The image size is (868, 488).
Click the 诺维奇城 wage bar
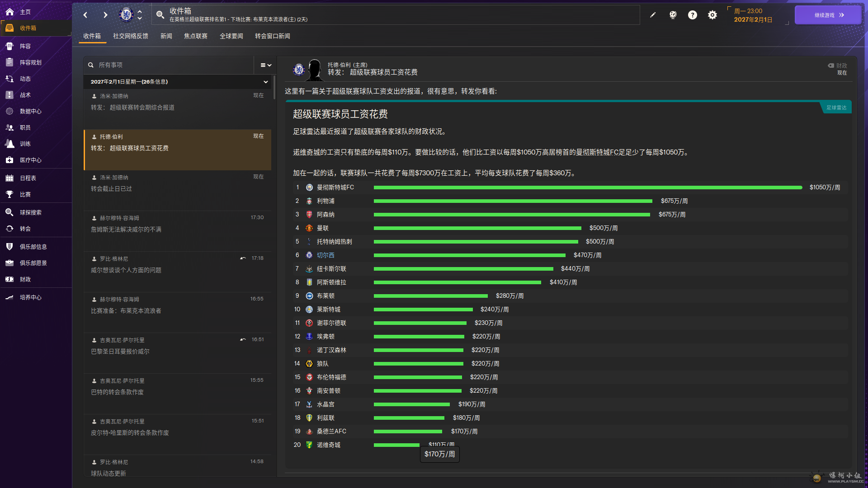(396, 445)
